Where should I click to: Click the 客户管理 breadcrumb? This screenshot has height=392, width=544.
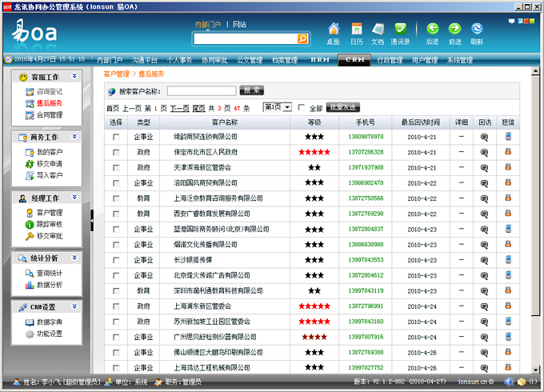click(116, 74)
